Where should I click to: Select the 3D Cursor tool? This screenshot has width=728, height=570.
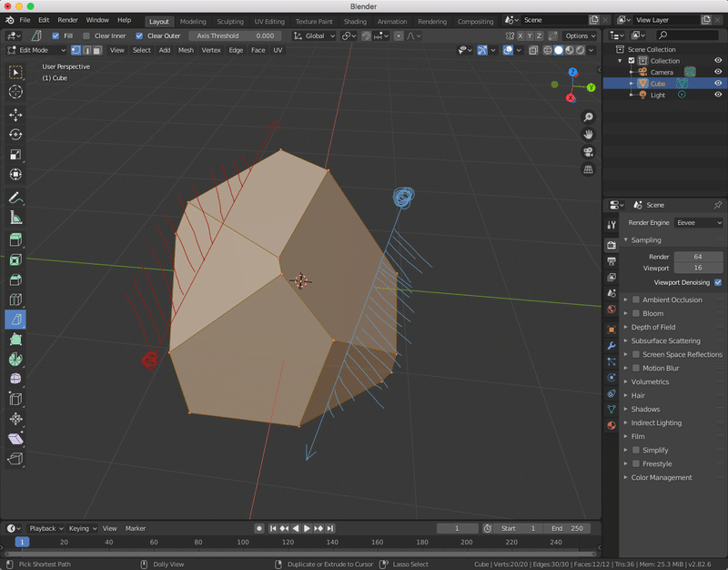tap(15, 91)
